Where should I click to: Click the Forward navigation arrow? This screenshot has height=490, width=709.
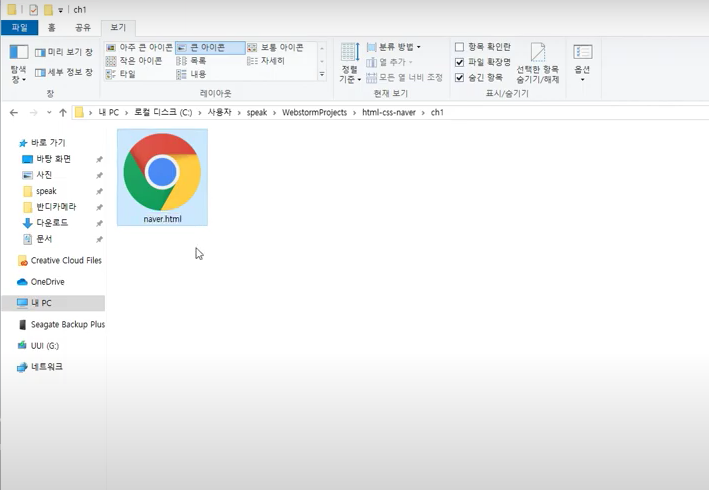click(33, 113)
